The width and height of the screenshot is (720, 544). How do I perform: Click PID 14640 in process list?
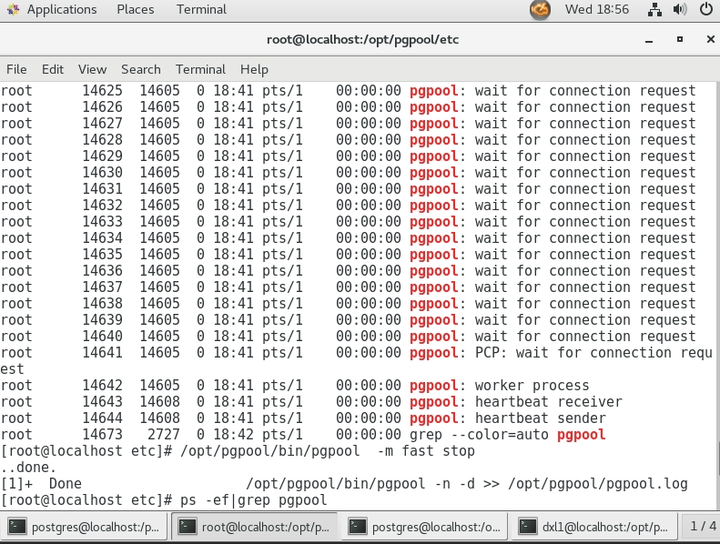click(x=102, y=336)
